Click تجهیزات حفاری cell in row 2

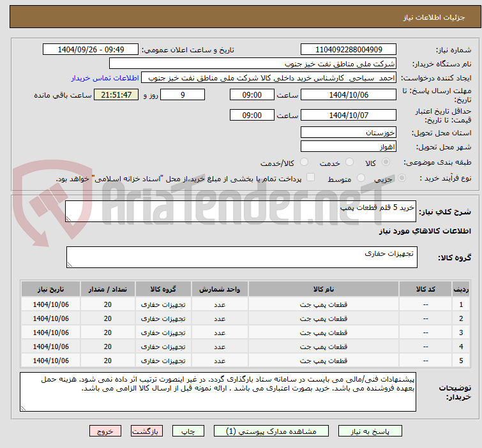[x=163, y=318]
